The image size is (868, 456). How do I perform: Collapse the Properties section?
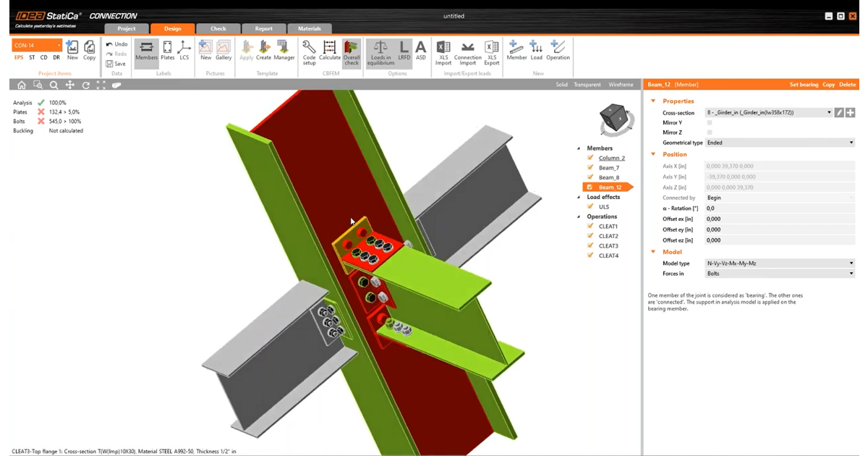654,101
